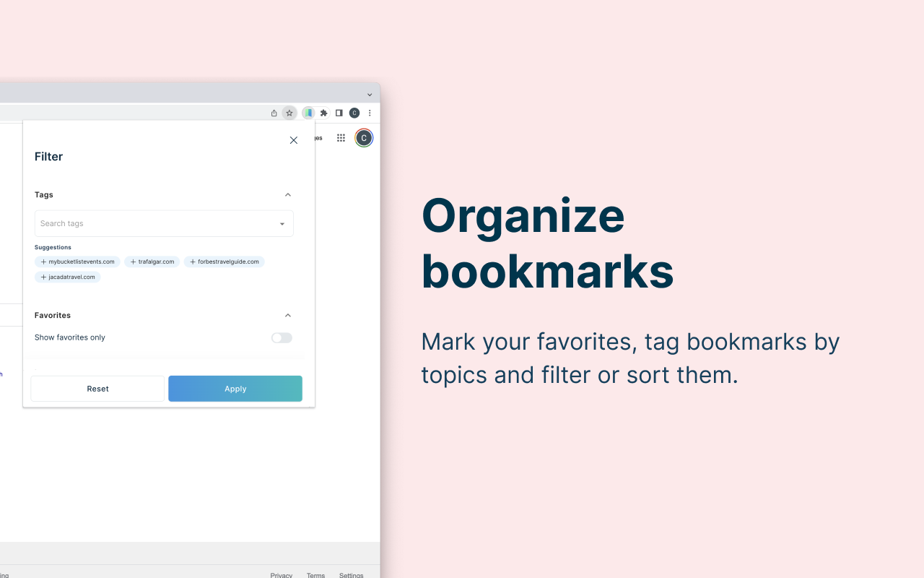Click the share/upload icon in the toolbar
Image resolution: width=924 pixels, height=578 pixels.
pyautogui.click(x=274, y=113)
